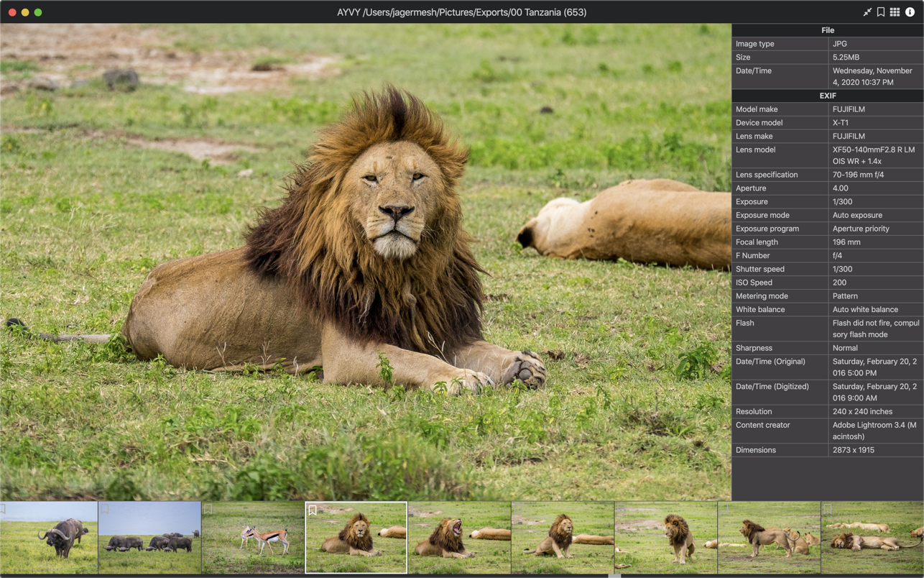Select the roaring lion thumbnail
This screenshot has width=924, height=578.
(459, 538)
